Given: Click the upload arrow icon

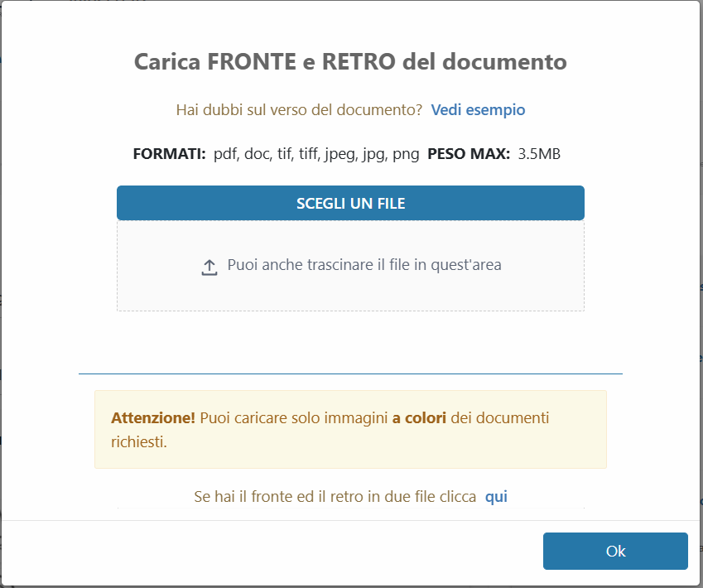Looking at the screenshot, I should point(209,267).
